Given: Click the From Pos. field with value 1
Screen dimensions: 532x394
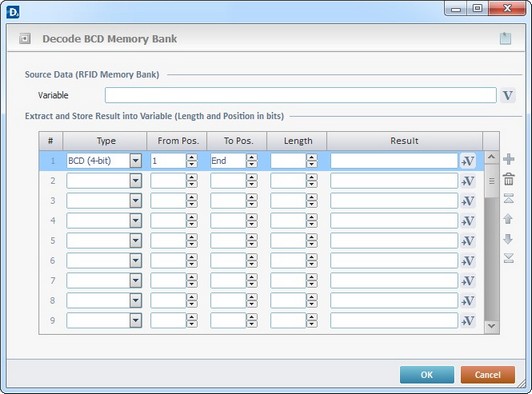Looking at the screenshot, I should click(x=169, y=161).
